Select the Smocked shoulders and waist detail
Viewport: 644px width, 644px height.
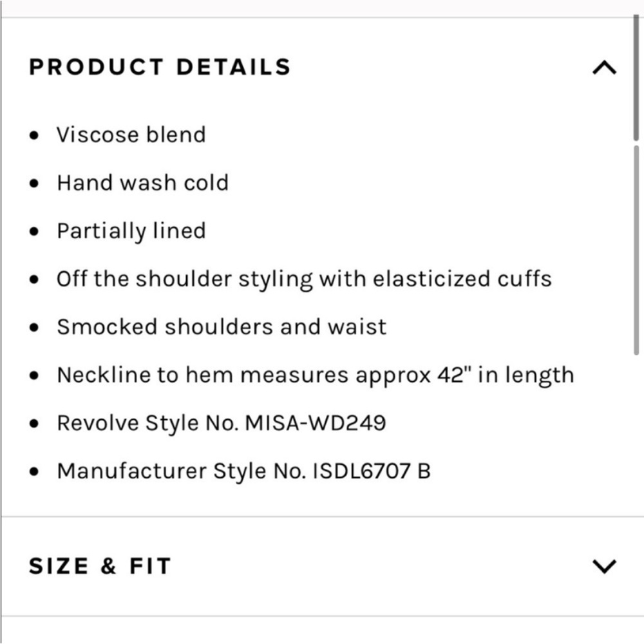tap(222, 327)
